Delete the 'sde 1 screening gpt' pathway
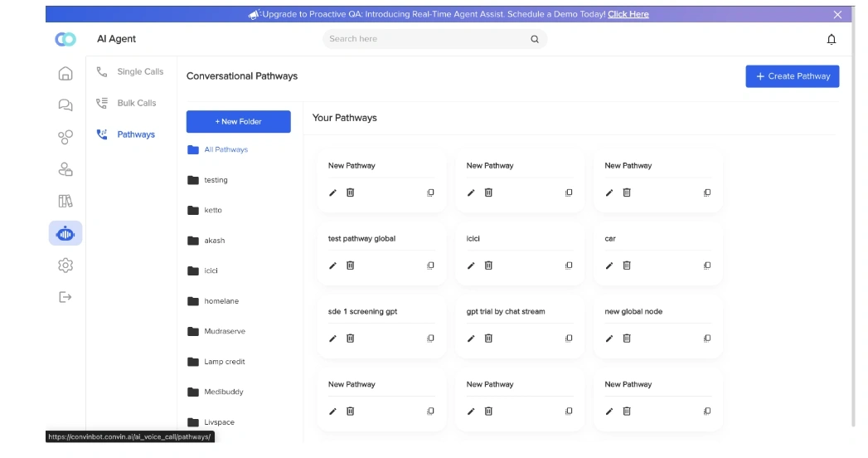The image size is (868, 458). pos(350,338)
